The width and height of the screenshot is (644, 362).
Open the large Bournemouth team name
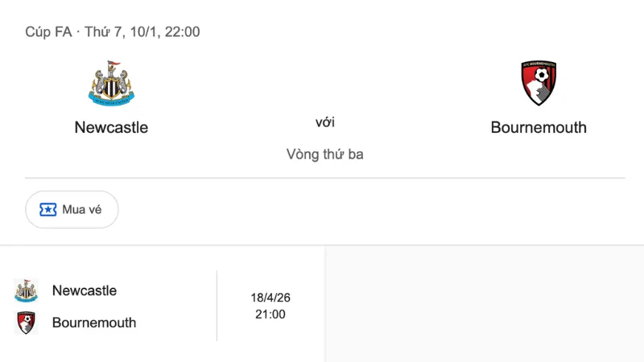[x=539, y=127]
